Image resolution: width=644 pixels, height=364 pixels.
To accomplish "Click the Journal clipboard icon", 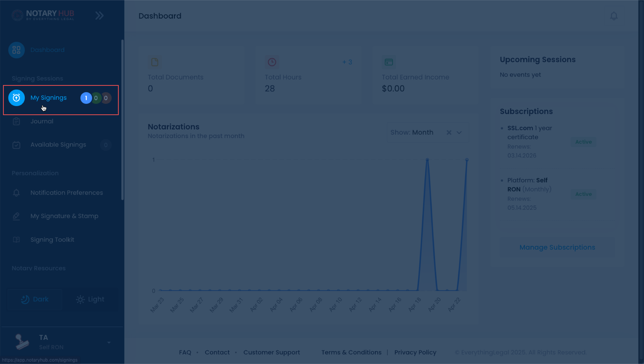I will point(16,121).
